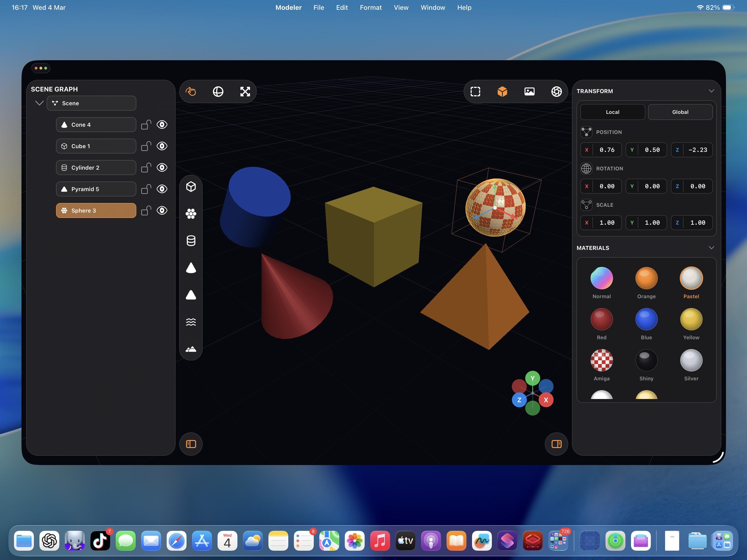
Task: Add a cylinder primitive from toolbar
Action: tap(191, 241)
